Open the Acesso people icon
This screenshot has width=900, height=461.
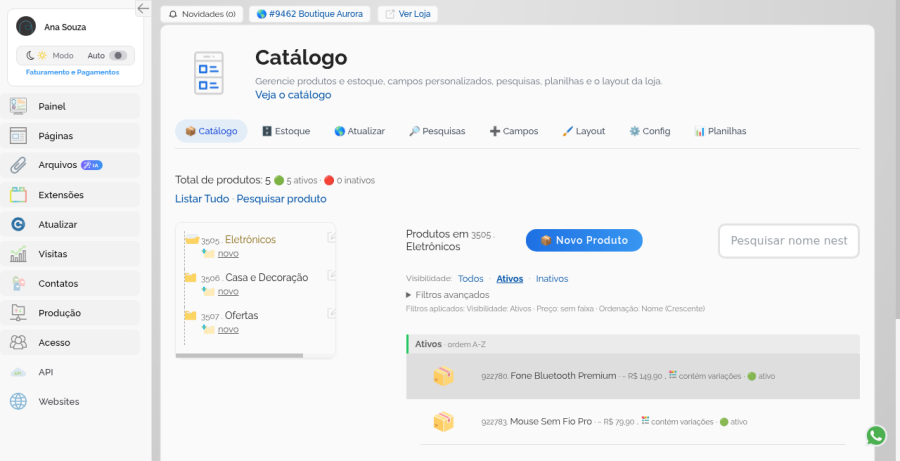[x=18, y=343]
